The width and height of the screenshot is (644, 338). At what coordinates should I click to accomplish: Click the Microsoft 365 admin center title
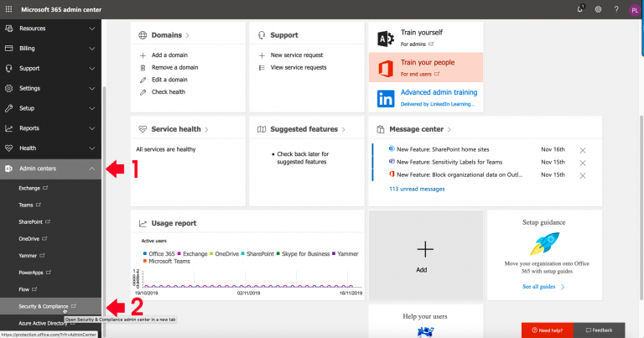pyautogui.click(x=61, y=9)
